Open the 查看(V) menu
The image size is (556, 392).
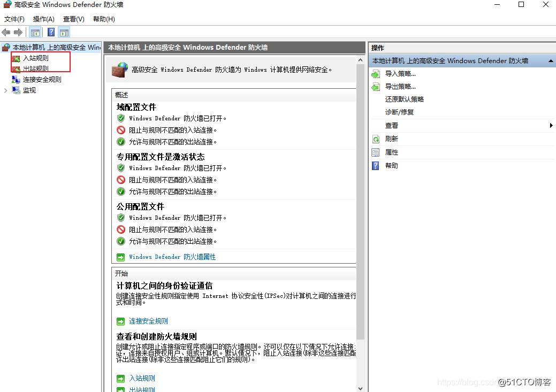coord(74,19)
